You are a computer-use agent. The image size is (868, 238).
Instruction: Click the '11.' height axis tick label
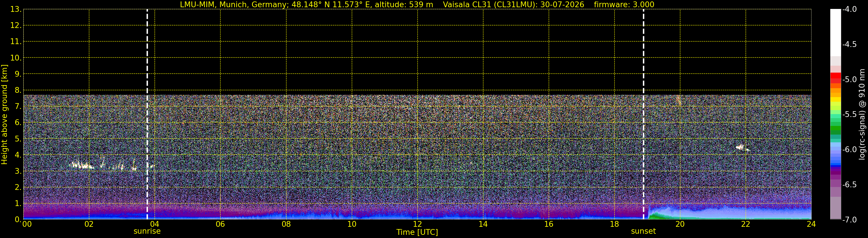click(16, 42)
